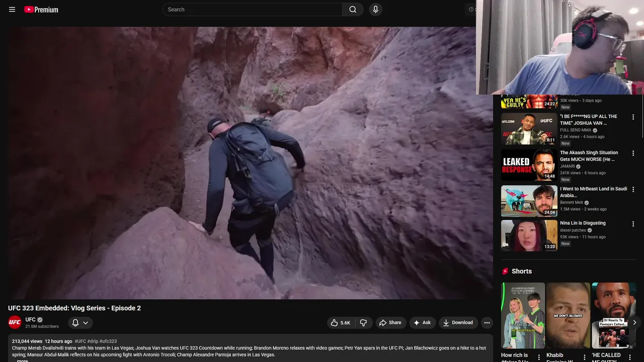
Task: Go to YouTube Premium home logo
Action: (x=41, y=10)
